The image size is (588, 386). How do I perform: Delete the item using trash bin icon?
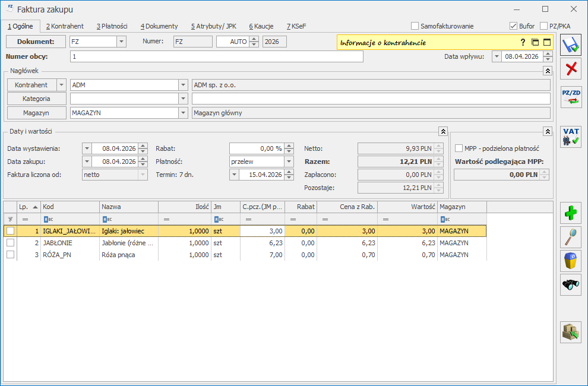tap(571, 261)
